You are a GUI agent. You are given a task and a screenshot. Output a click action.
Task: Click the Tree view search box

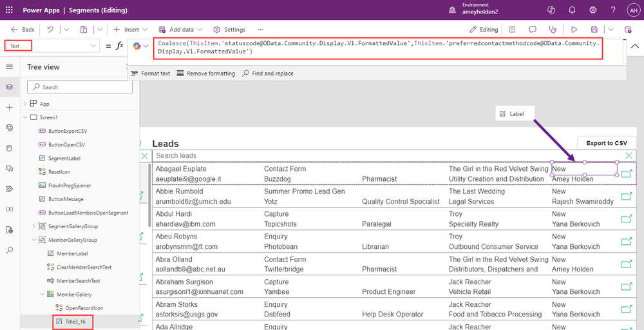tap(80, 87)
